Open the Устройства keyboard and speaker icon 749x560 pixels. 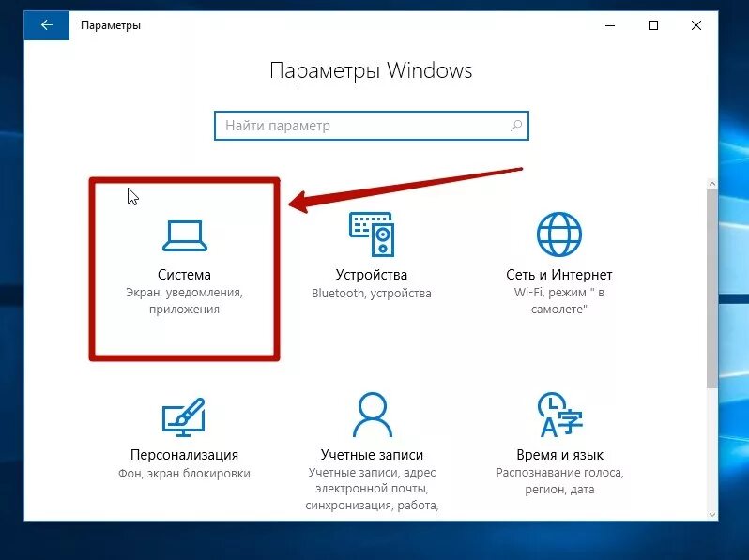tap(372, 234)
